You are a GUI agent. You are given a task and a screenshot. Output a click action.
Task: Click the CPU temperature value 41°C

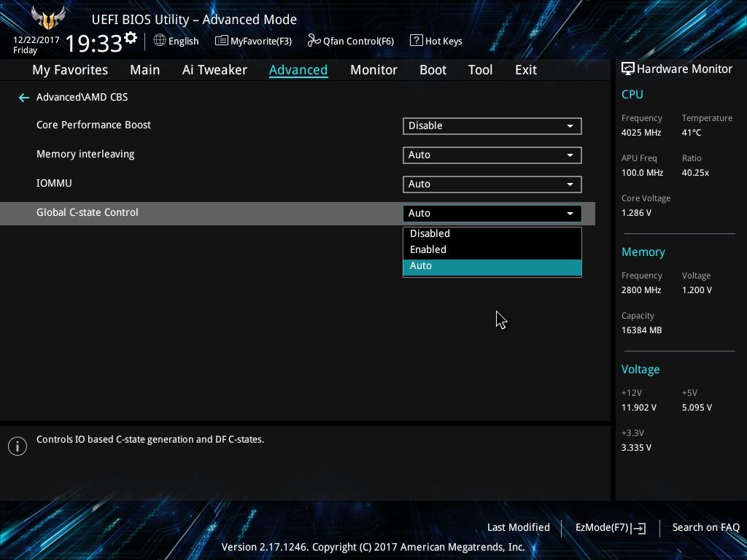pyautogui.click(x=692, y=133)
